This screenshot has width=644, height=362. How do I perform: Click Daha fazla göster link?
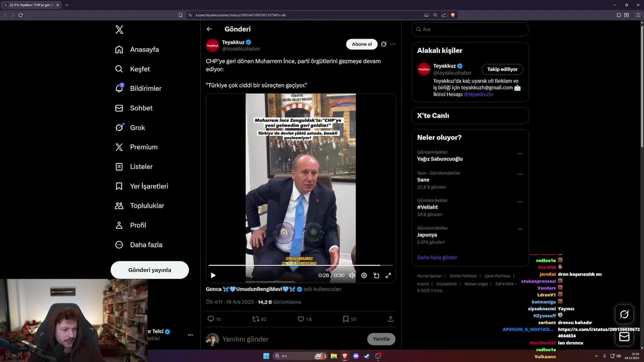pyautogui.click(x=437, y=257)
